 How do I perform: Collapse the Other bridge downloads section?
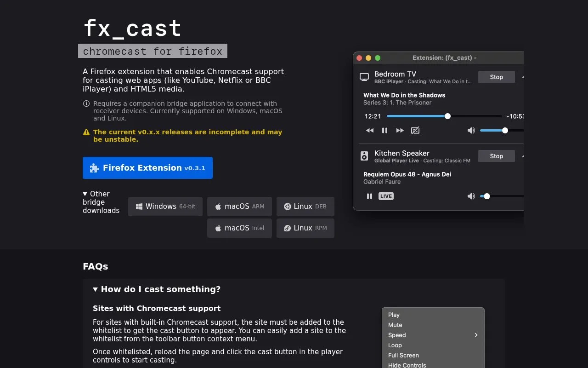point(101,202)
